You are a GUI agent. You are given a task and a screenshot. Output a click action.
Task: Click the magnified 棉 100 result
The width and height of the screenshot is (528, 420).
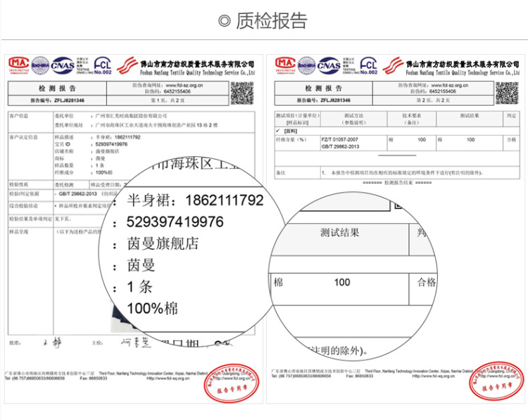pos(312,282)
